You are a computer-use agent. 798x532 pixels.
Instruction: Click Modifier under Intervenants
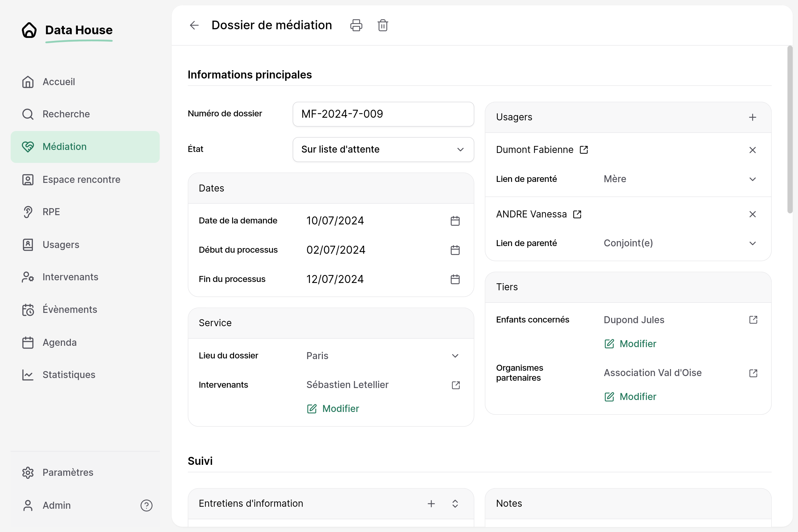[x=333, y=409]
